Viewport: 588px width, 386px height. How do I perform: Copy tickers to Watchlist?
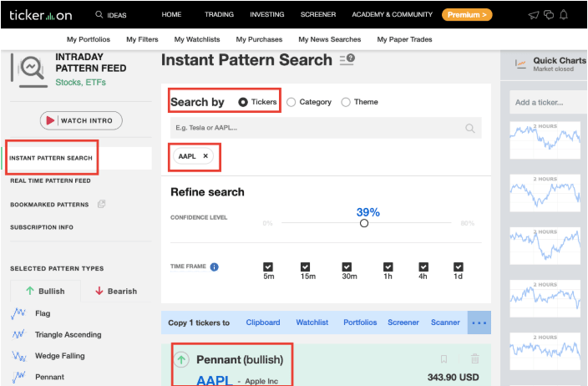pyautogui.click(x=312, y=323)
